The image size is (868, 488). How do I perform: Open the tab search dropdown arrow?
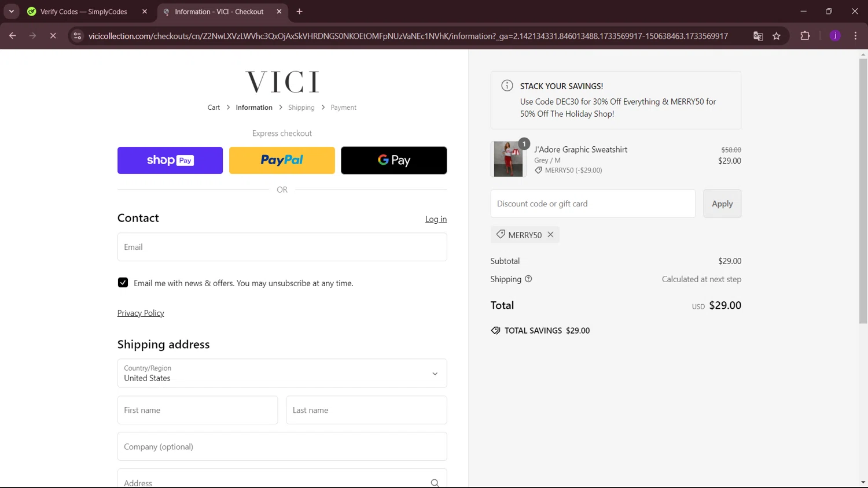coord(12,12)
